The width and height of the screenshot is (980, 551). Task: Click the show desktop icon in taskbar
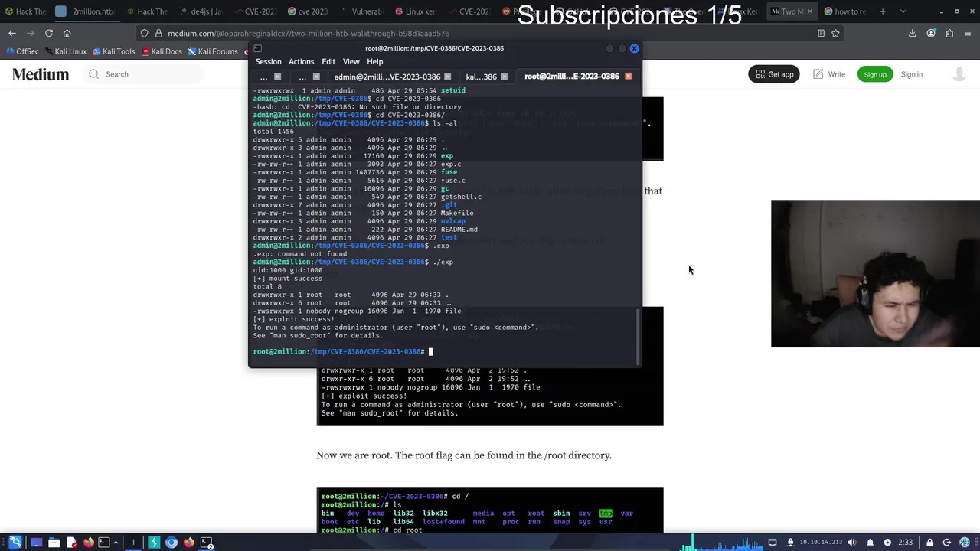tap(36, 543)
